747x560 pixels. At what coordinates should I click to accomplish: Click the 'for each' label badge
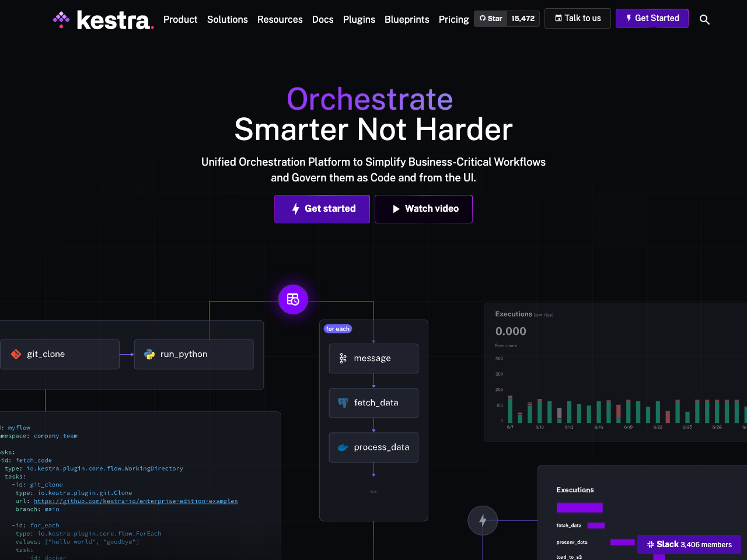click(x=338, y=329)
